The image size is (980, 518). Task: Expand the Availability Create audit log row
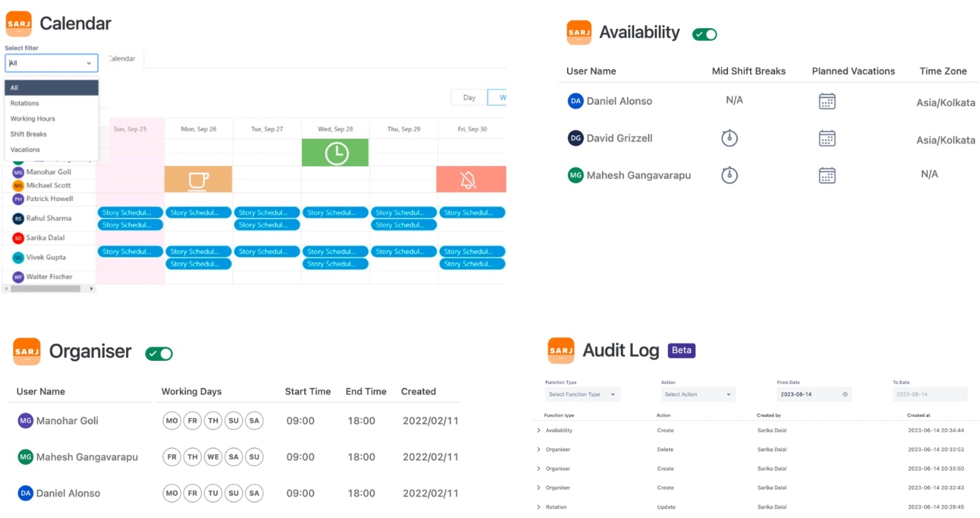[x=538, y=431]
